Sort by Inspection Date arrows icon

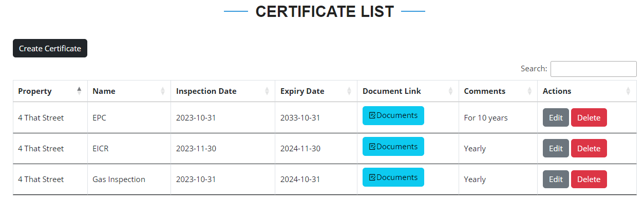coord(267,91)
